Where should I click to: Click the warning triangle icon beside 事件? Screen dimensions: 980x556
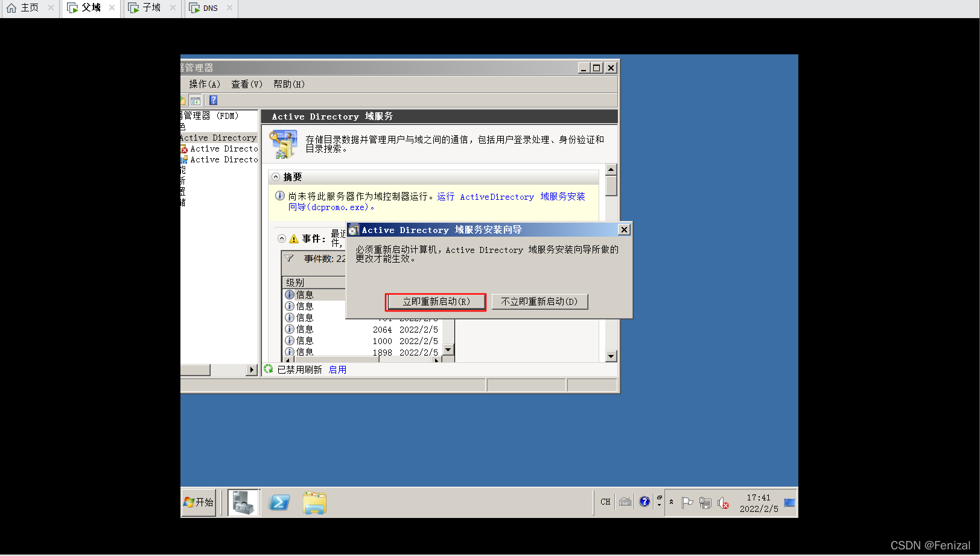(294, 238)
